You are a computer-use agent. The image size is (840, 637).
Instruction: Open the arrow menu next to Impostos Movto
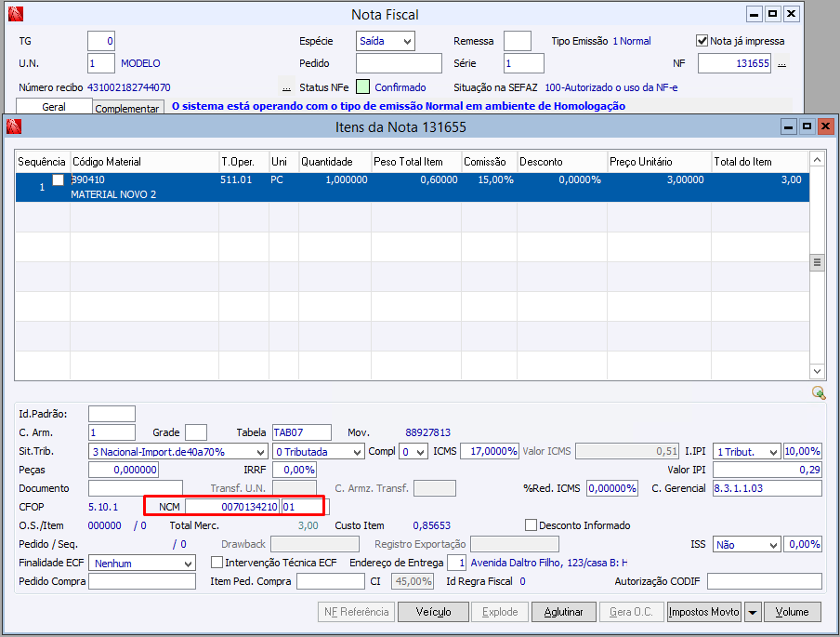click(754, 612)
